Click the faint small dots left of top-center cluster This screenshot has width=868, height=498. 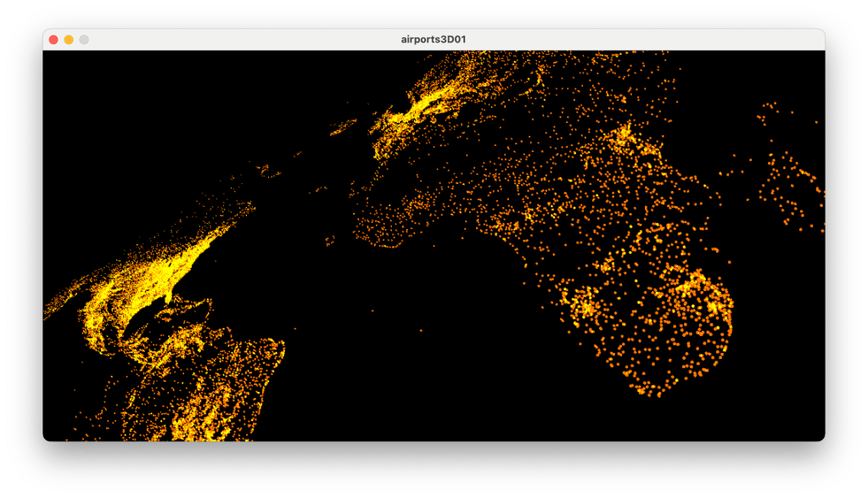click(x=344, y=127)
